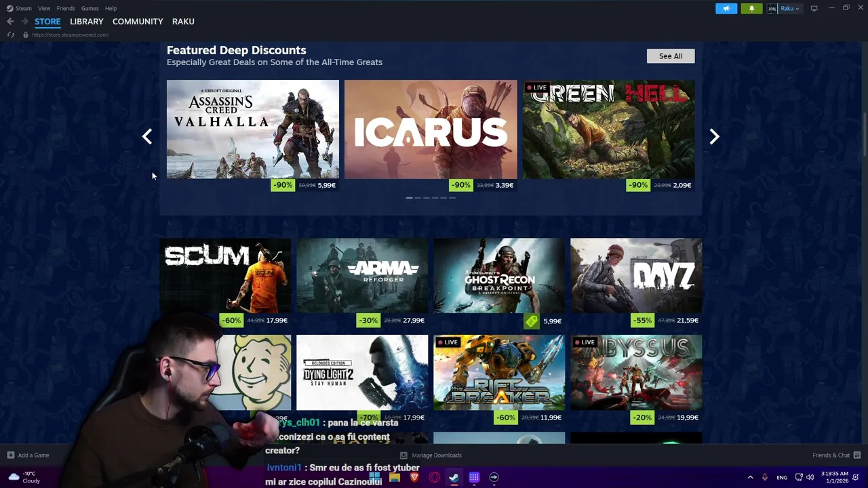Open the Green Hell game deal
868x488 pixels.
(x=608, y=129)
